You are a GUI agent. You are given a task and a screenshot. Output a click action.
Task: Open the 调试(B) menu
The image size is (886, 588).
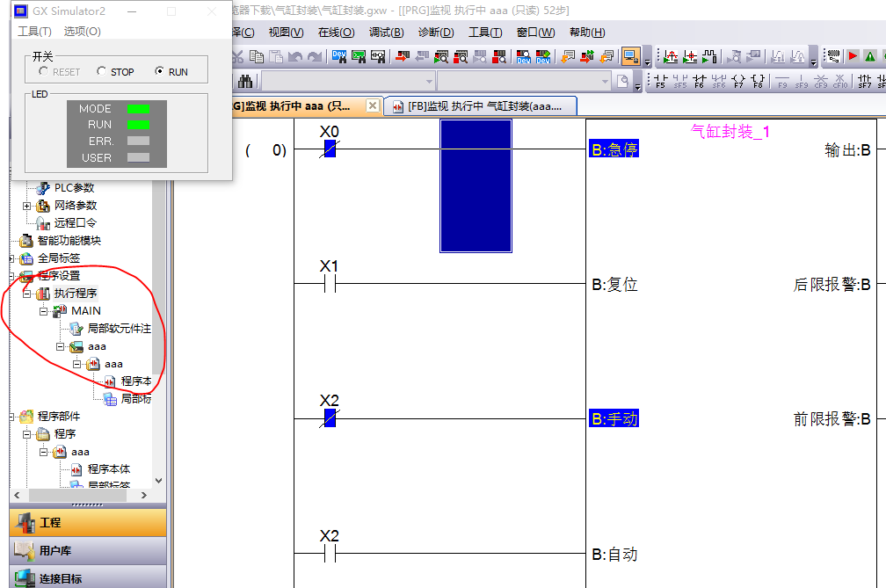[x=386, y=33]
